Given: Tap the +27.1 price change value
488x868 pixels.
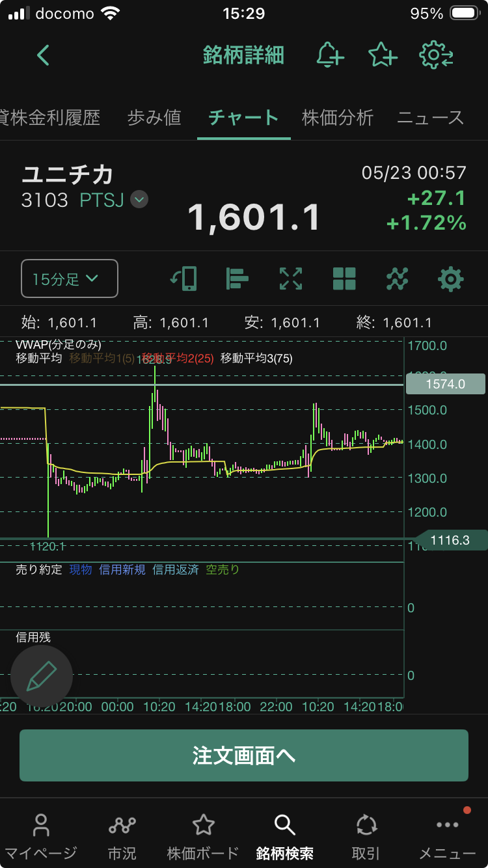Looking at the screenshot, I should pos(435,198).
